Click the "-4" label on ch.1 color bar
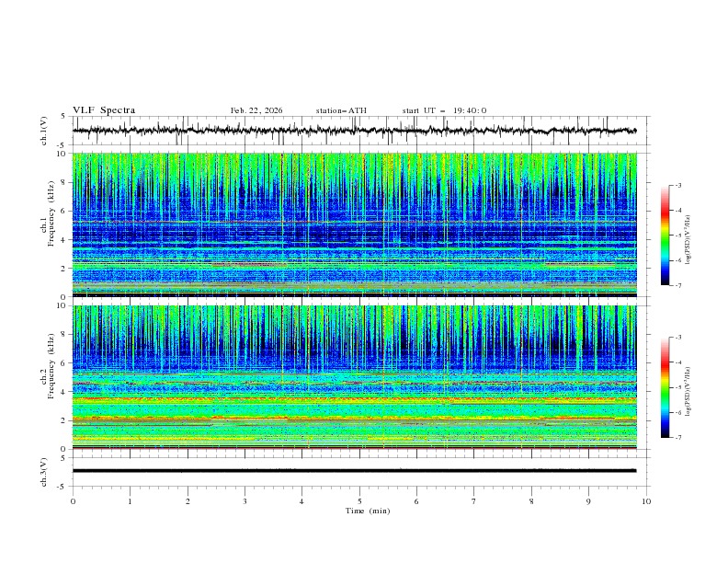The width and height of the screenshot is (728, 563). 677,211
